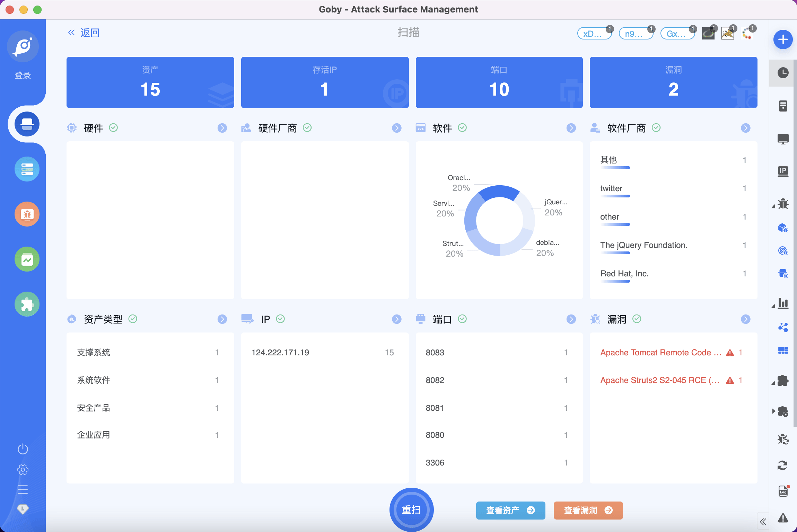Click the settings gear in left sidebar
This screenshot has width=797, height=532.
point(23,470)
